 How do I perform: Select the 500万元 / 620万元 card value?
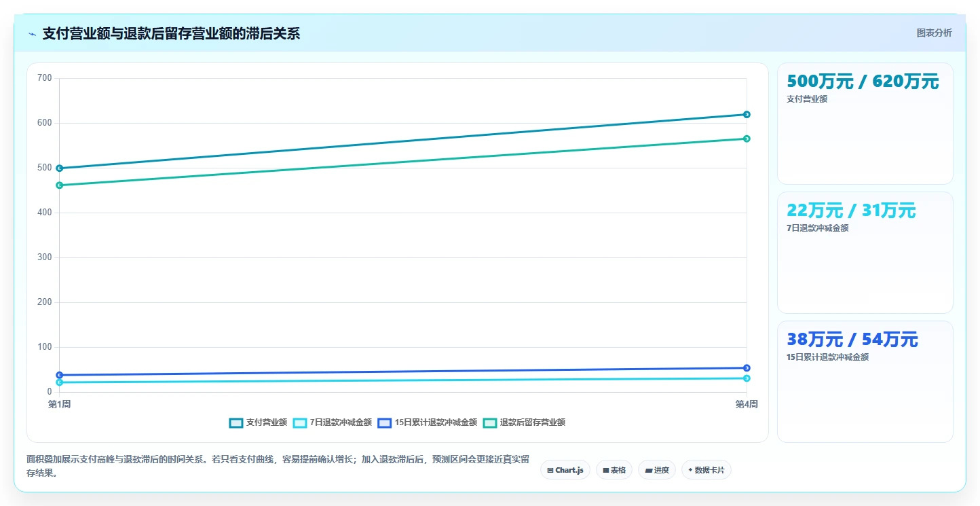point(863,82)
